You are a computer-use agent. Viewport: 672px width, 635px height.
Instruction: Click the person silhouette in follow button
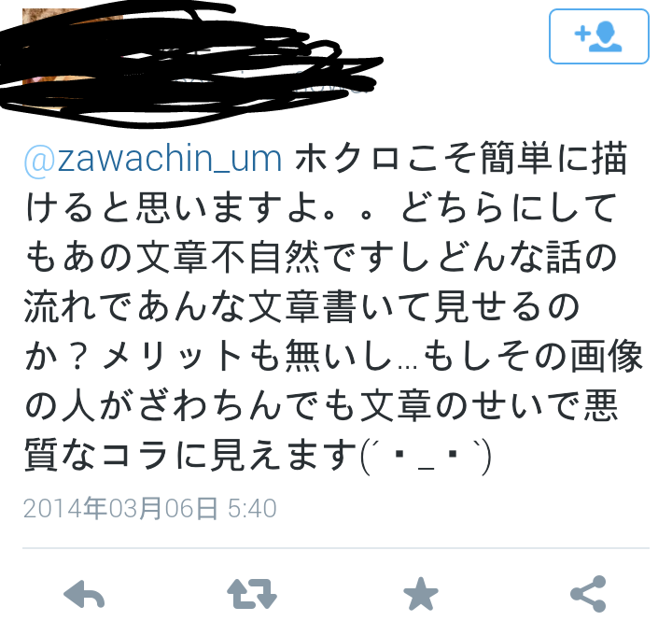tap(606, 36)
